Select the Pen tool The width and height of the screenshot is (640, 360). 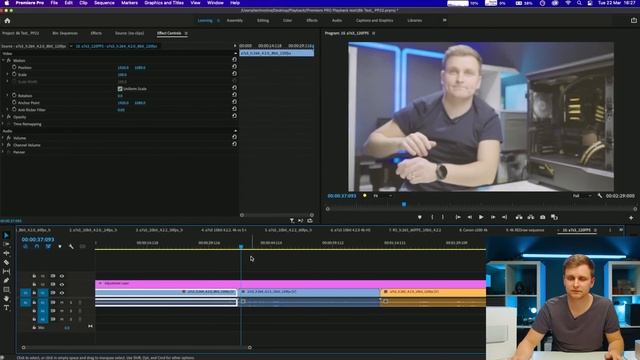pyautogui.click(x=6, y=280)
